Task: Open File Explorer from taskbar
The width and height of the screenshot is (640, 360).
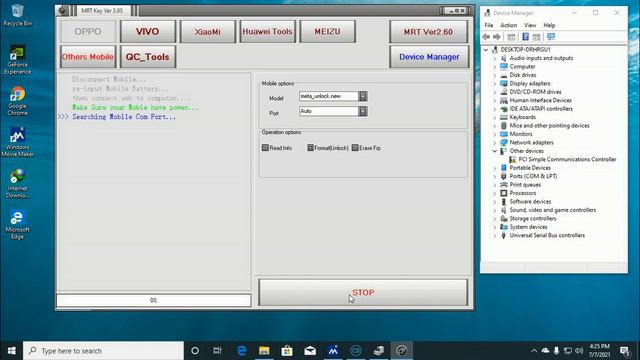Action: click(264, 351)
